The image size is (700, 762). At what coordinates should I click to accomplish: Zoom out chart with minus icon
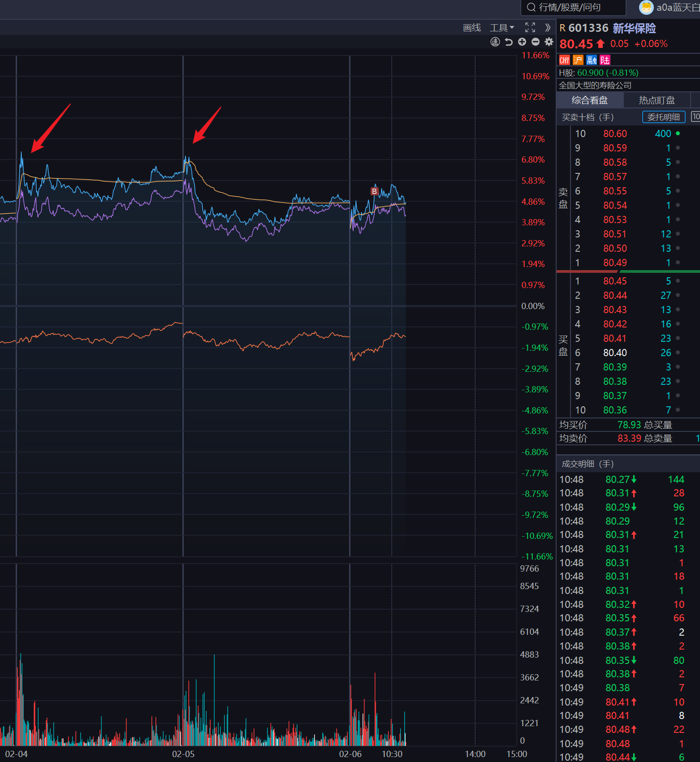tap(536, 42)
